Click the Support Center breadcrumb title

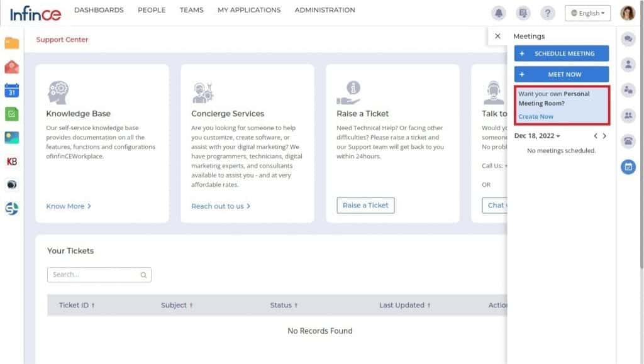pos(62,40)
